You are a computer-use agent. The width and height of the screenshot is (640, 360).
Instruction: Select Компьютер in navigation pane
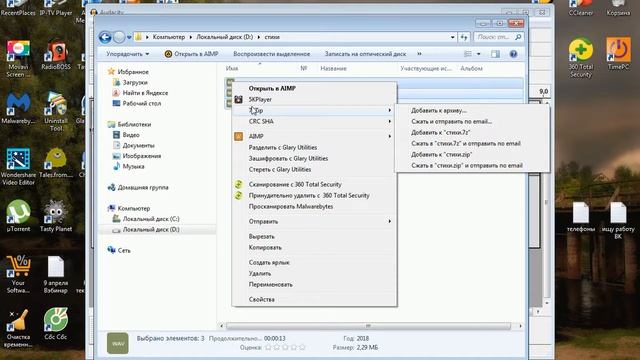point(133,209)
